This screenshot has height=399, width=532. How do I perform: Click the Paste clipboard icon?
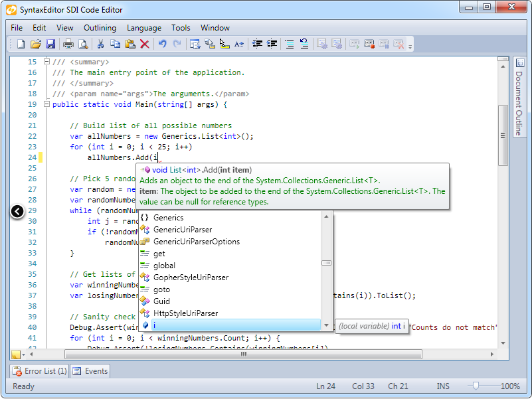(130, 44)
